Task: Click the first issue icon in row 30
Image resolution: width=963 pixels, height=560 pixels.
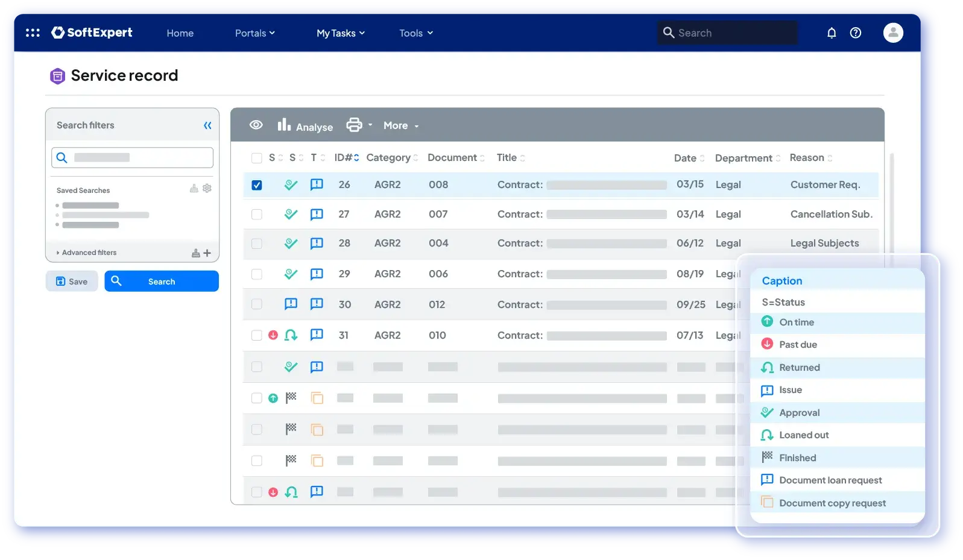Action: tap(291, 304)
